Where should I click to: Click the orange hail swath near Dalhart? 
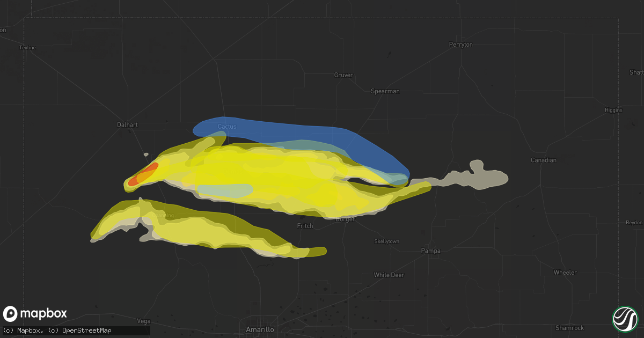point(143,174)
